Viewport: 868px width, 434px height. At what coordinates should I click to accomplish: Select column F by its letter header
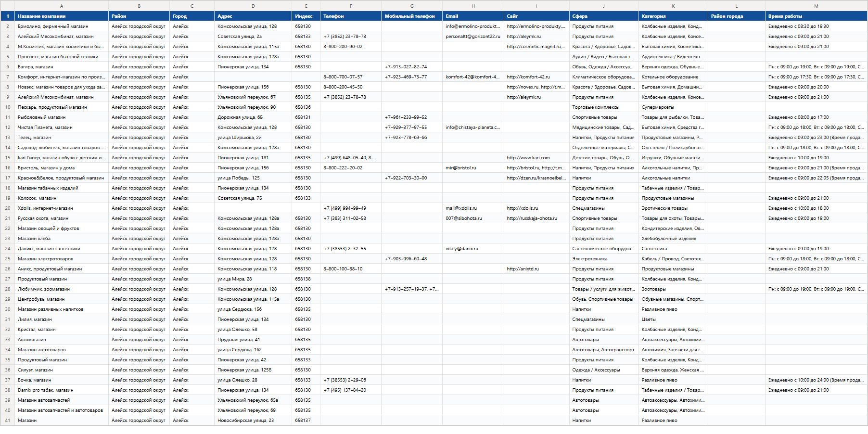coord(351,6)
